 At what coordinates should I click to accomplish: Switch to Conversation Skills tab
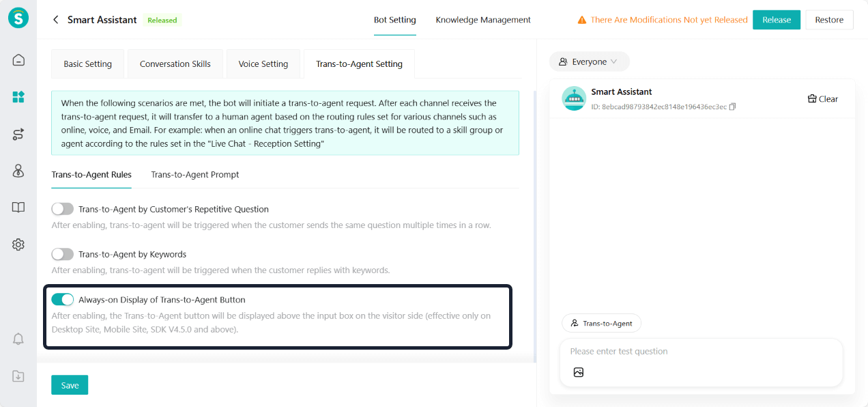[x=175, y=64]
